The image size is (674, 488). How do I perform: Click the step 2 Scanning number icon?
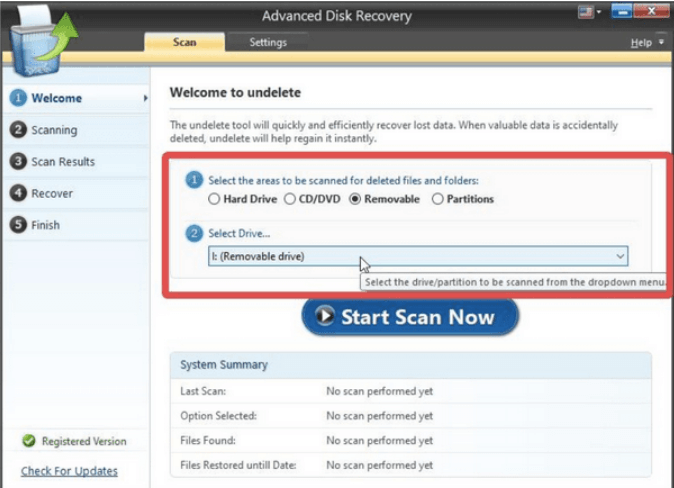pyautogui.click(x=17, y=130)
